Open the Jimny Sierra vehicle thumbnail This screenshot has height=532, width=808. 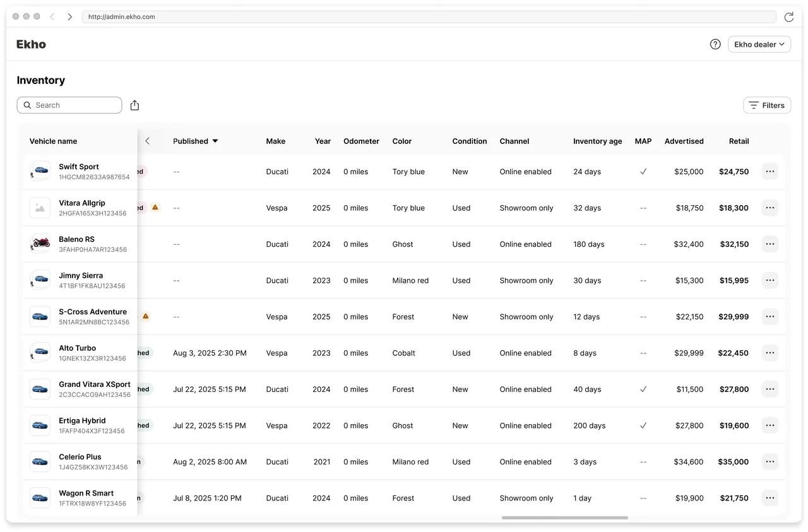coord(40,280)
